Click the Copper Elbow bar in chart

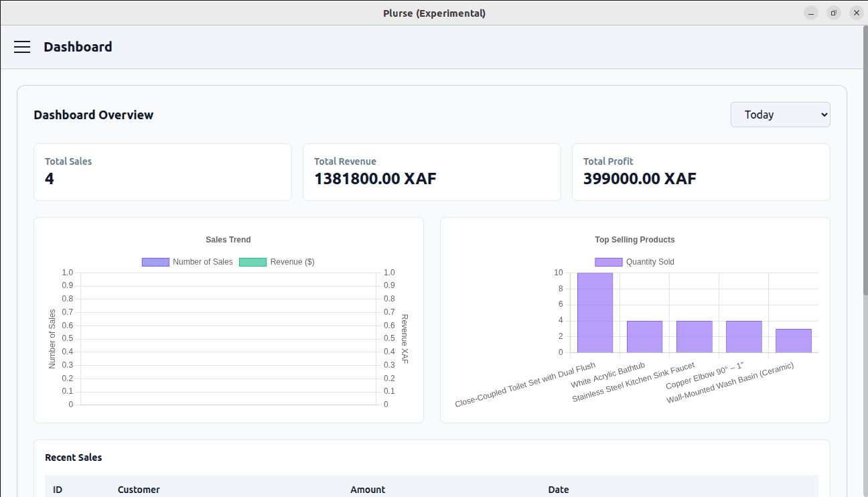[743, 337]
